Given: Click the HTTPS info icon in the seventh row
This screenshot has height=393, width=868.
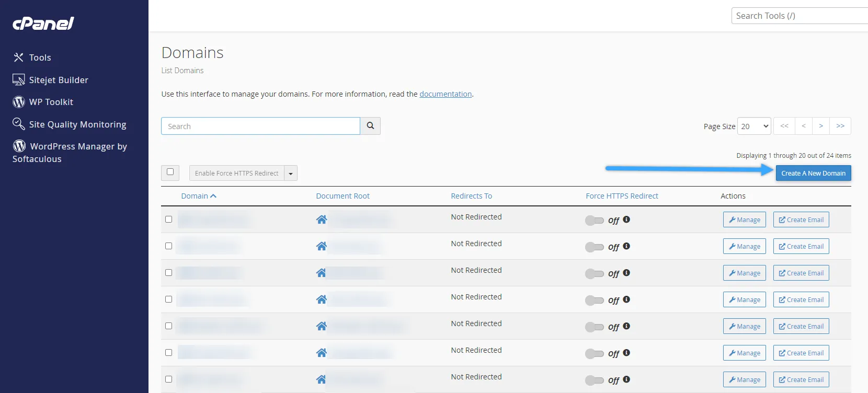Looking at the screenshot, I should coord(626,379).
